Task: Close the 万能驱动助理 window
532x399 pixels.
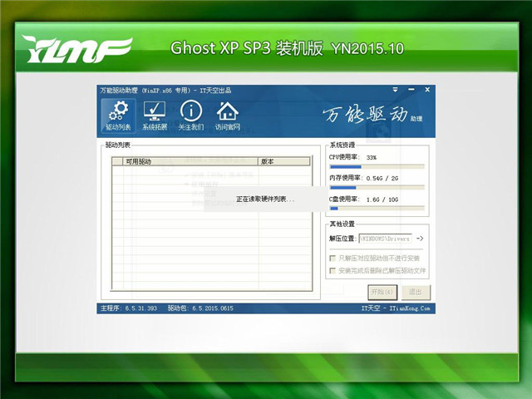Action: [427, 90]
